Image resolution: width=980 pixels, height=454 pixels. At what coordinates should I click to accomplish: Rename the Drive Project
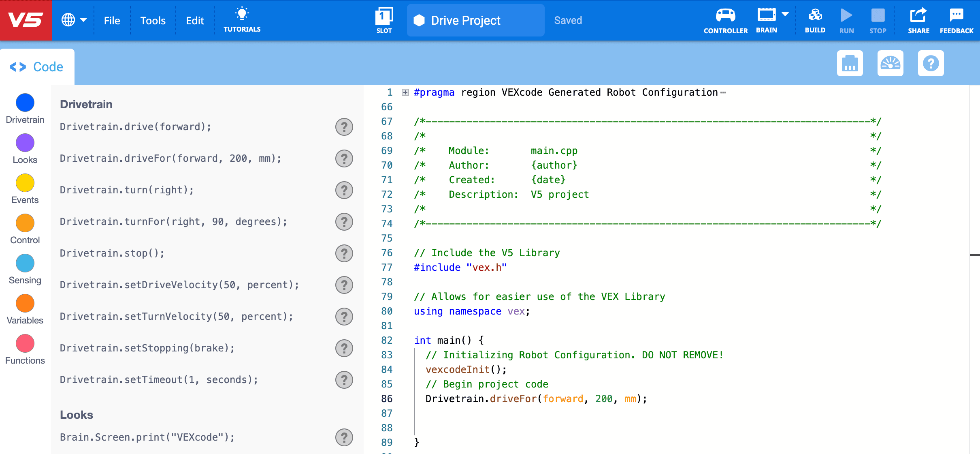tap(466, 20)
